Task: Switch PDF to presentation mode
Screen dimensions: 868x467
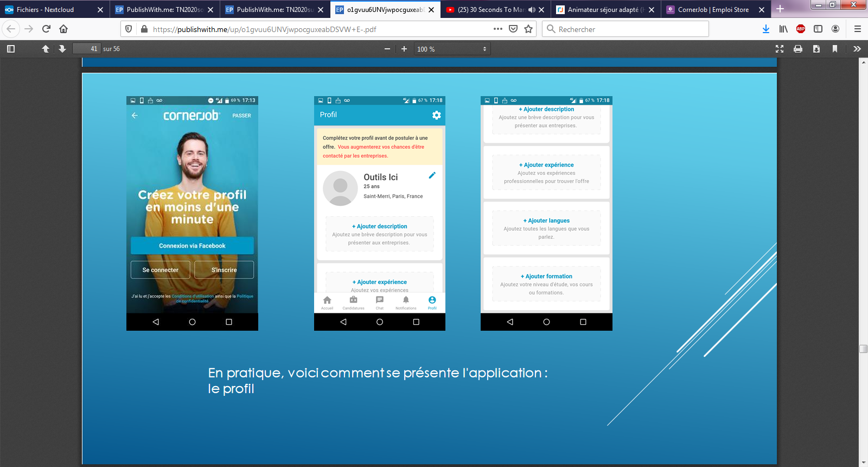Action: pyautogui.click(x=780, y=49)
